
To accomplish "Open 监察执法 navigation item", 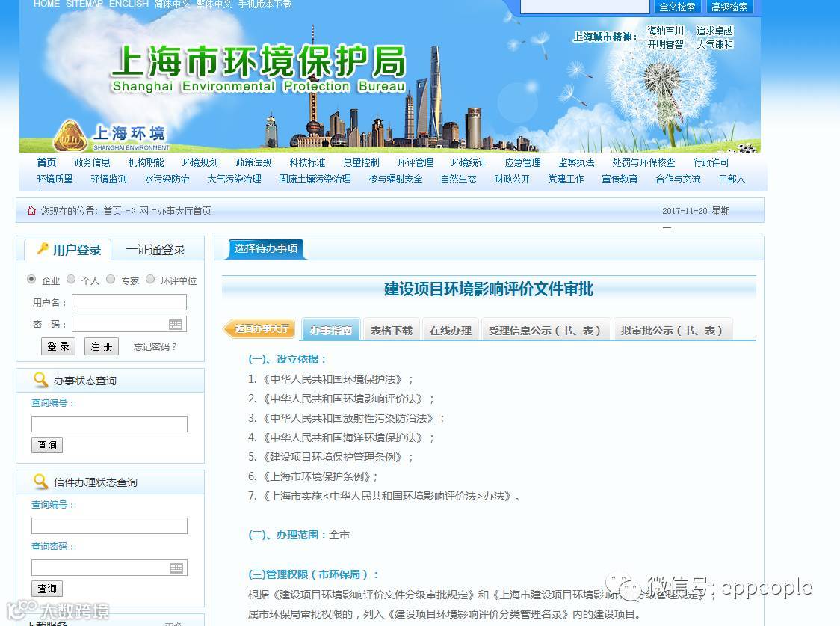I will click(x=576, y=162).
